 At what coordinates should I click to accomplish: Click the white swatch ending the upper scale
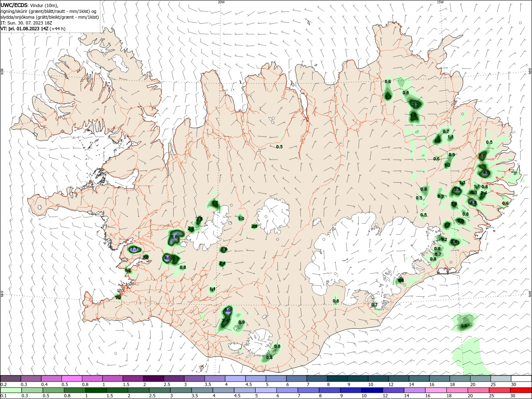click(x=521, y=378)
